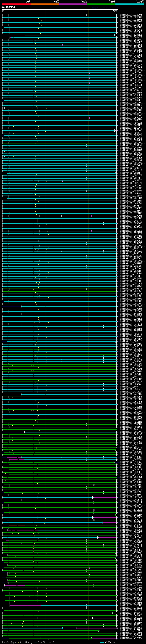Click the red 20% identity color legend
Image resolution: width=146 pixels, height=644 pixels.
pyautogui.click(x=16, y=4)
